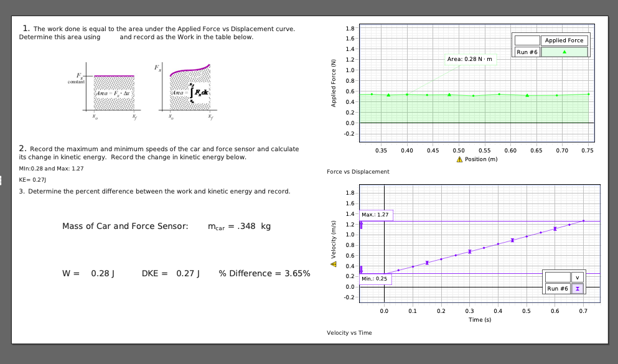Click the 0.75 tick label on Position axis
Screen dimensions: 618x364
click(x=588, y=151)
